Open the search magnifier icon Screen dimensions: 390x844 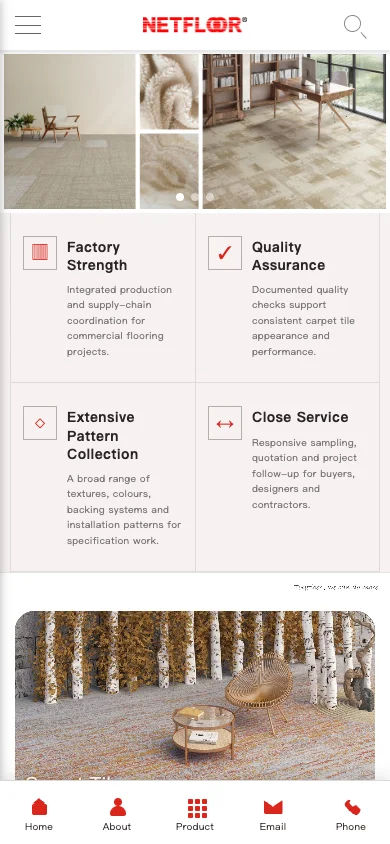[x=355, y=26]
